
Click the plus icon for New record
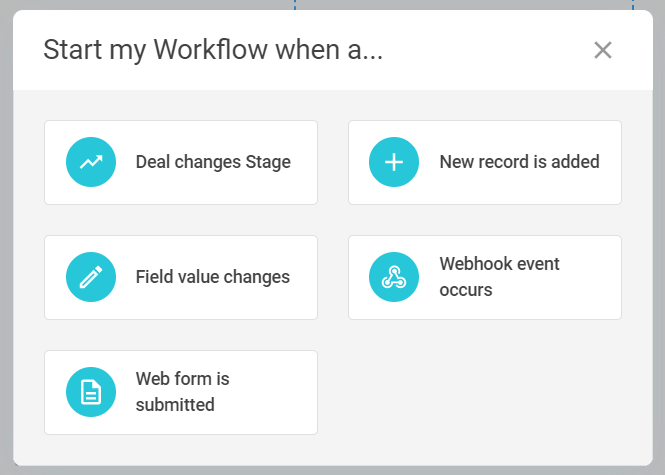click(395, 162)
